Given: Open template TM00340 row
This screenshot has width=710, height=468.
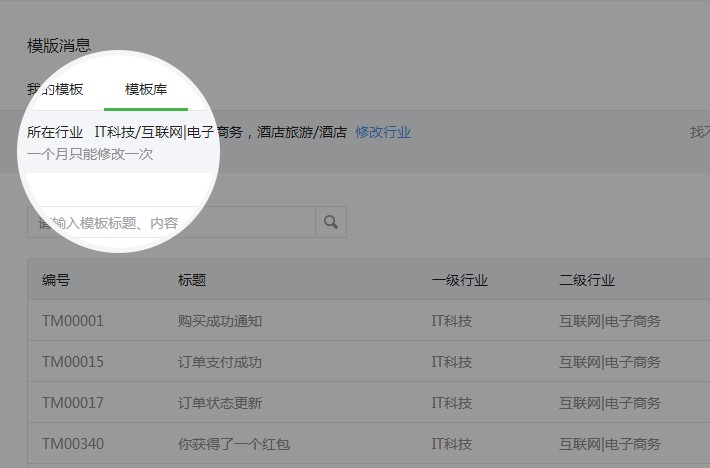Looking at the screenshot, I should [x=73, y=444].
